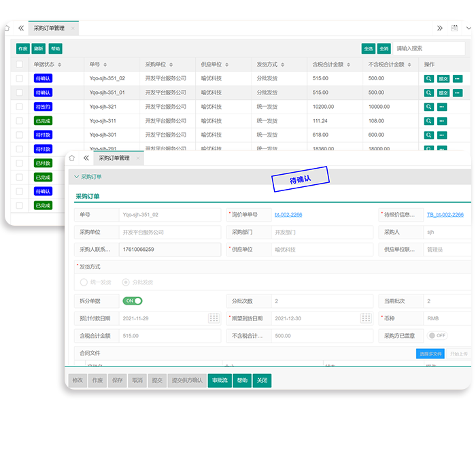This screenshot has height=476, width=476.
Task: Click the 帮助 button in the list toolbar
Action: (55, 48)
